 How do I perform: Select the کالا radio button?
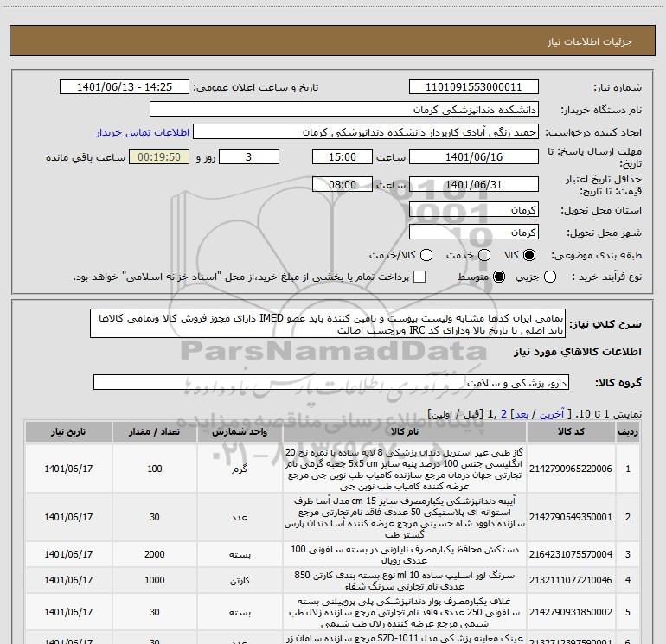click(529, 255)
